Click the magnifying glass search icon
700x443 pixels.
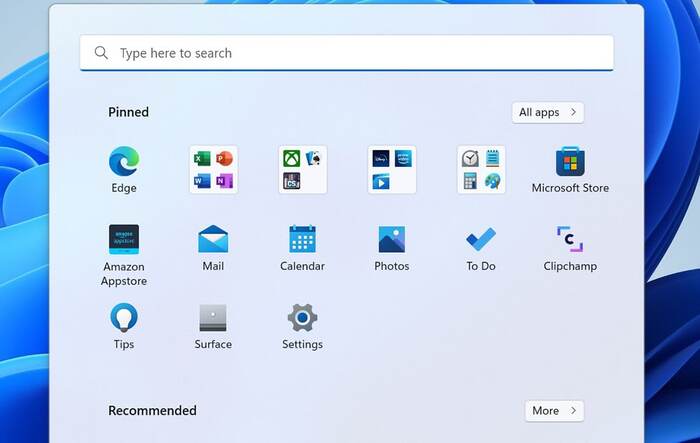tap(101, 53)
